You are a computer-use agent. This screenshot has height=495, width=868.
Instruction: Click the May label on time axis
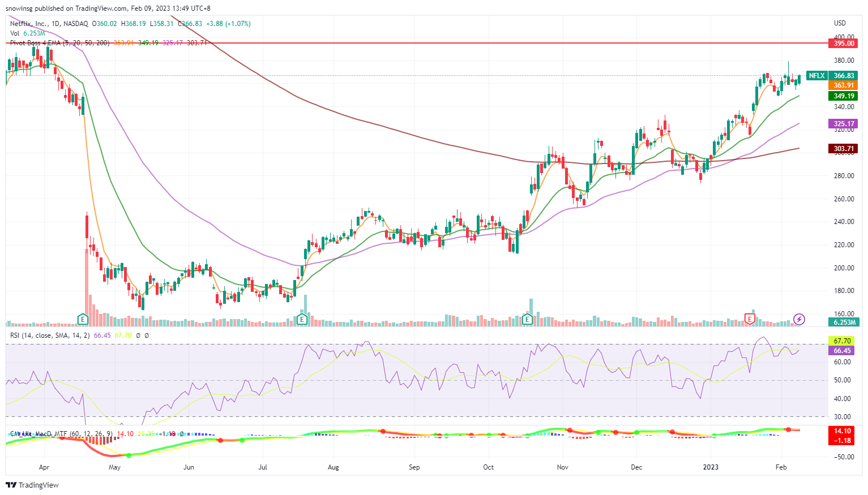click(x=114, y=467)
